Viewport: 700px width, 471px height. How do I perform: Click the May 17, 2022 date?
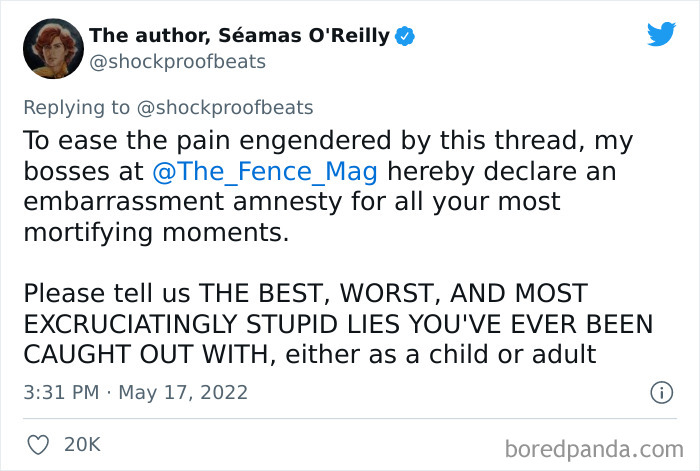[183, 393]
